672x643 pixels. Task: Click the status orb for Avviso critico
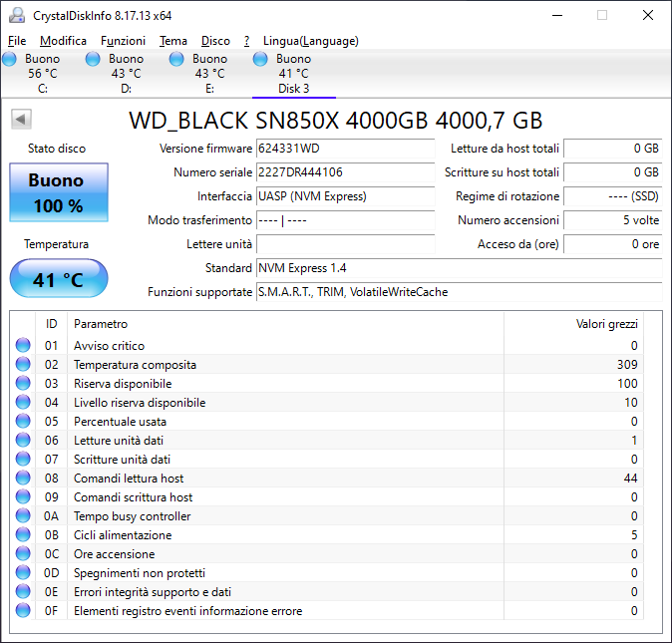tap(23, 345)
